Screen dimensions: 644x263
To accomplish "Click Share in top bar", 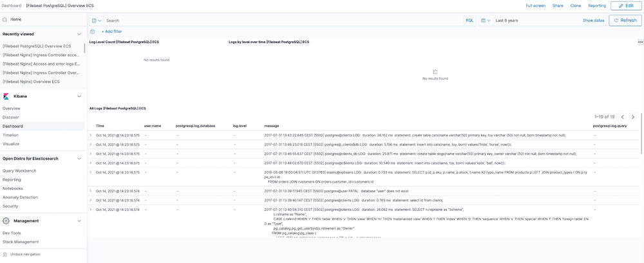I will point(558,6).
